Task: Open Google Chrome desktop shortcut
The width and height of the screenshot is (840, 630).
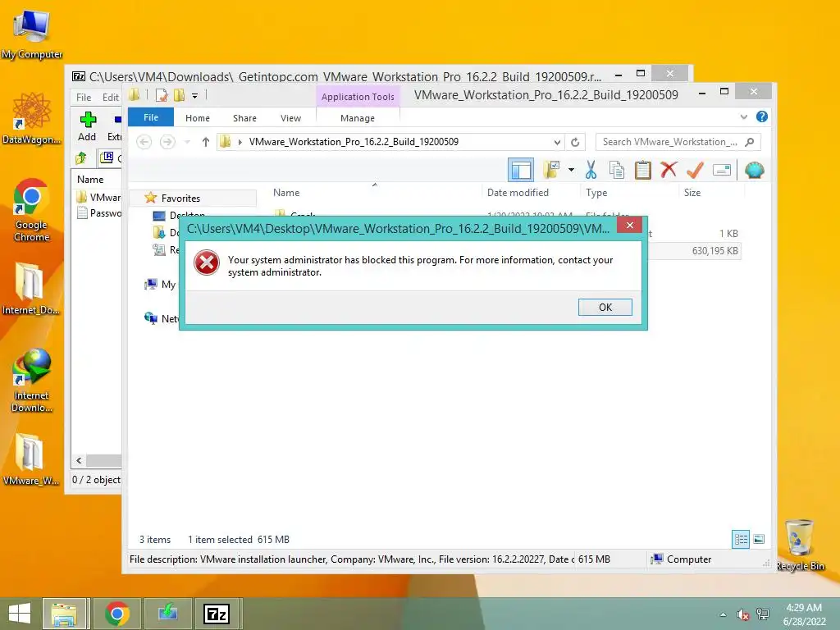Action: coord(32,209)
